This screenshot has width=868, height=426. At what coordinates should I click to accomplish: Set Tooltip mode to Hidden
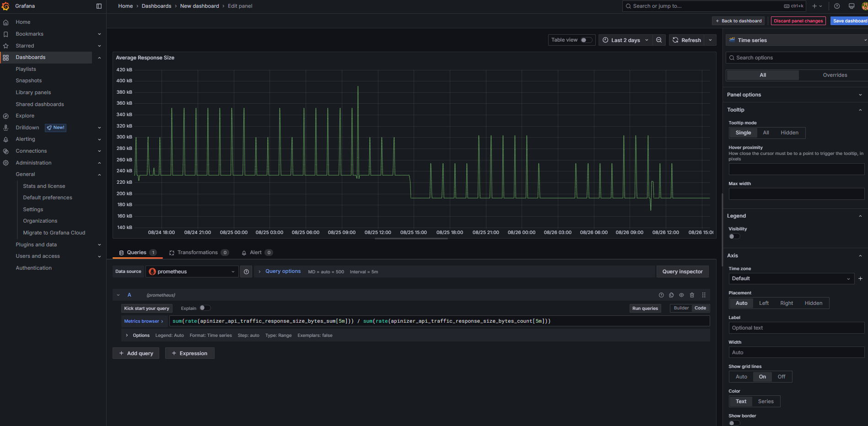789,133
